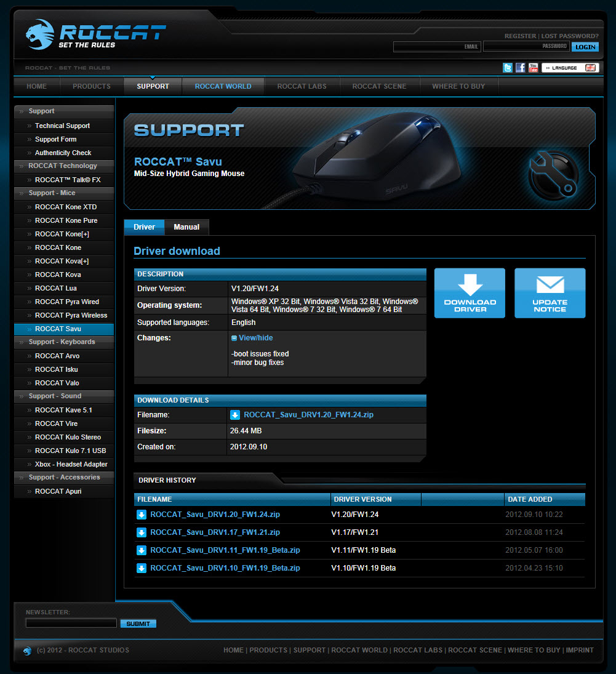This screenshot has width=616, height=674.
Task: Select ROCCAT Arvo keyboard in sidebar
Action: 64,356
